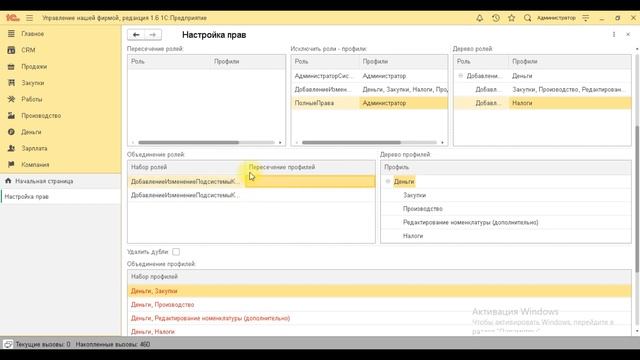Select second ДобавлениеИзменениеПодсистемыК row
Image resolution: width=640 pixels, height=360 pixels.
(x=251, y=195)
